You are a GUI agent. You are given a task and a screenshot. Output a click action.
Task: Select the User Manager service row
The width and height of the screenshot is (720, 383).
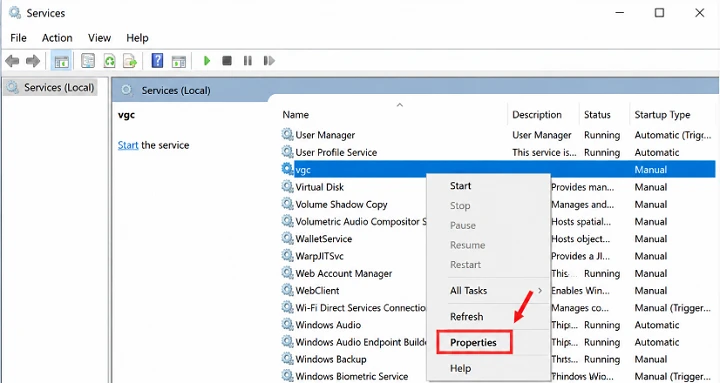click(498, 135)
